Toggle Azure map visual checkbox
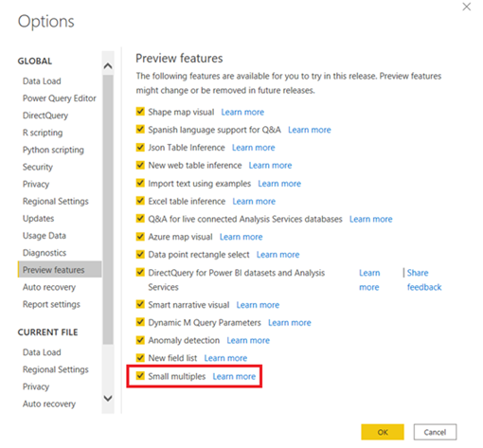The image size is (483, 448). (140, 236)
